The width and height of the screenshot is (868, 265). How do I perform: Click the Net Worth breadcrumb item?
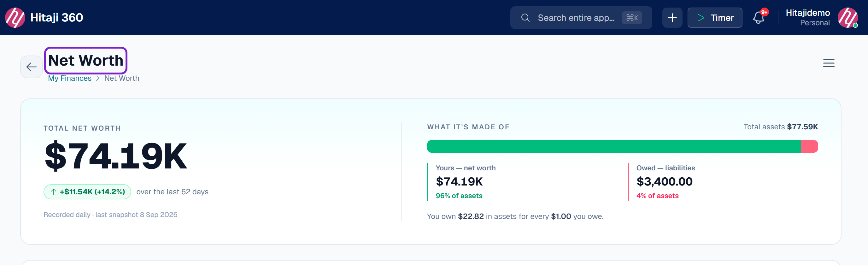coord(122,78)
